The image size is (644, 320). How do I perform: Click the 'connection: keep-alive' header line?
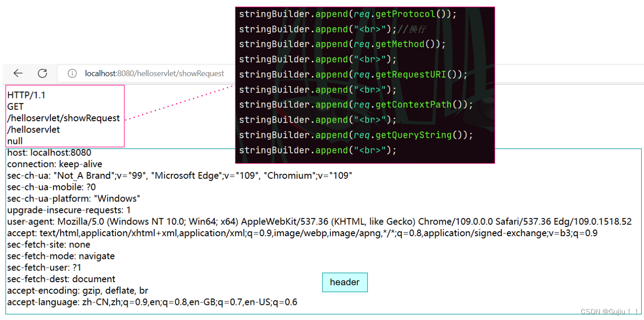click(54, 164)
